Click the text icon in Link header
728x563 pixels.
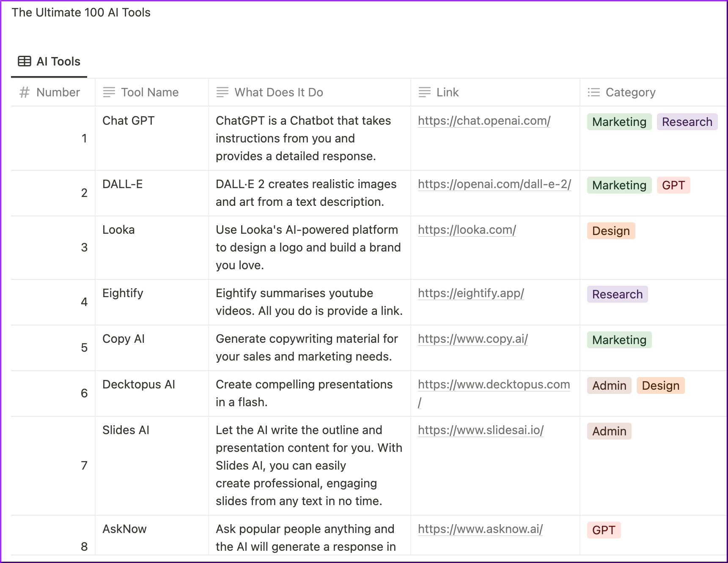[425, 92]
